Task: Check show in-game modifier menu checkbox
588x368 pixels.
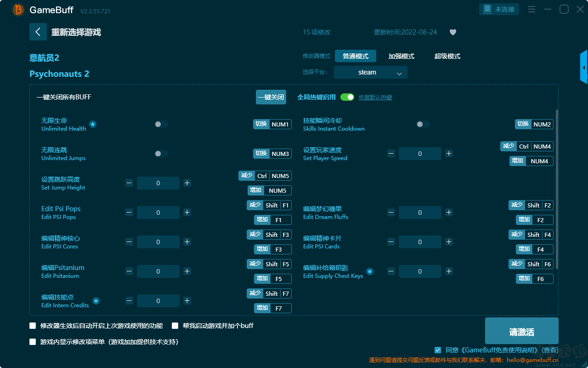Action: [x=33, y=342]
